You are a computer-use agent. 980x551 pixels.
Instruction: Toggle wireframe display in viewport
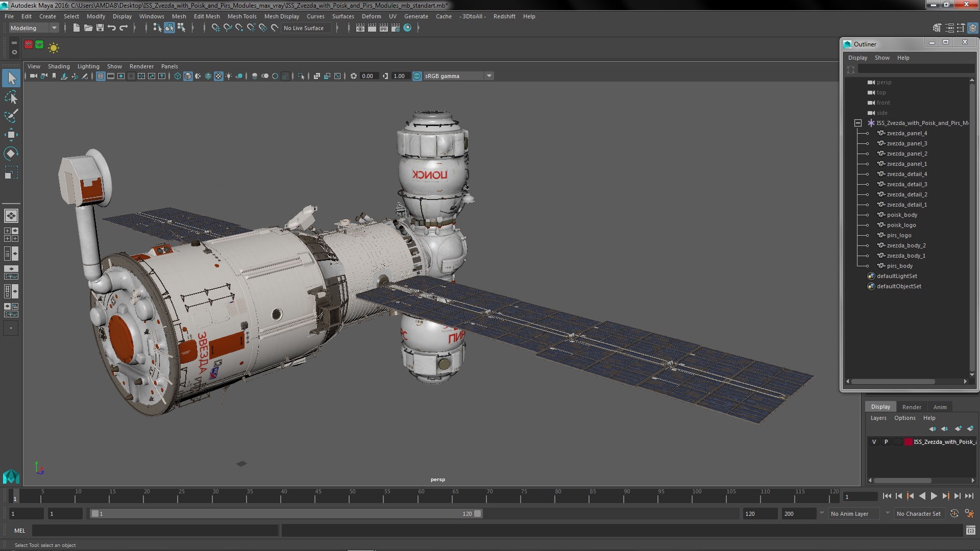click(178, 76)
